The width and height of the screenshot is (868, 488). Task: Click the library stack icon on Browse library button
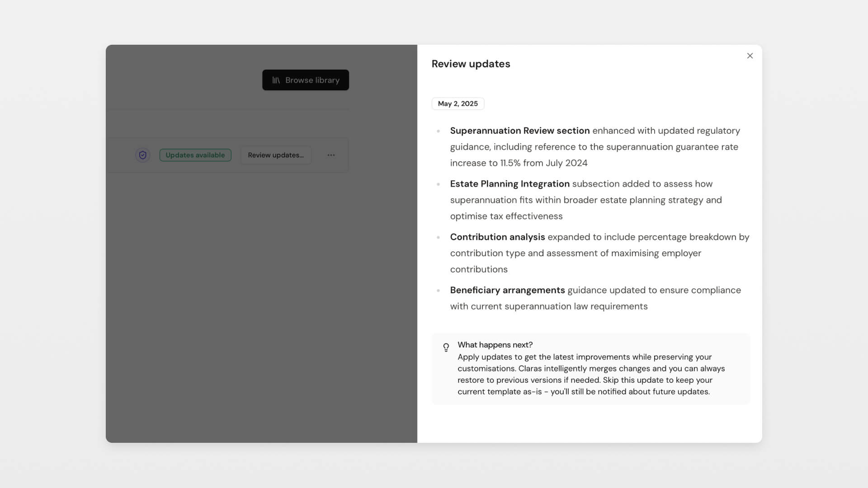tap(276, 80)
